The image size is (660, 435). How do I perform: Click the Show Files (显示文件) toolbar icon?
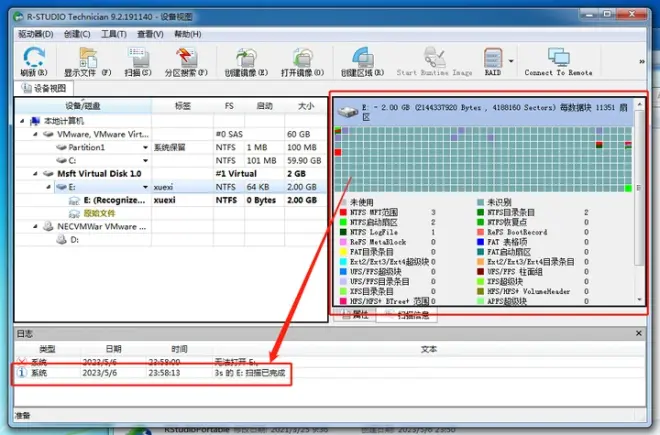[x=88, y=57]
